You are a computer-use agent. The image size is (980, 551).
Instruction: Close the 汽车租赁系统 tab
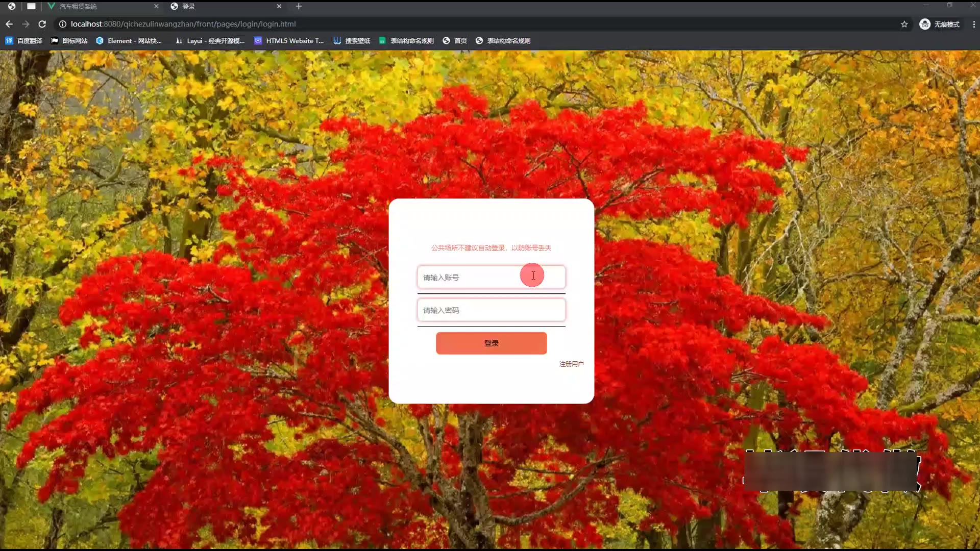[156, 6]
